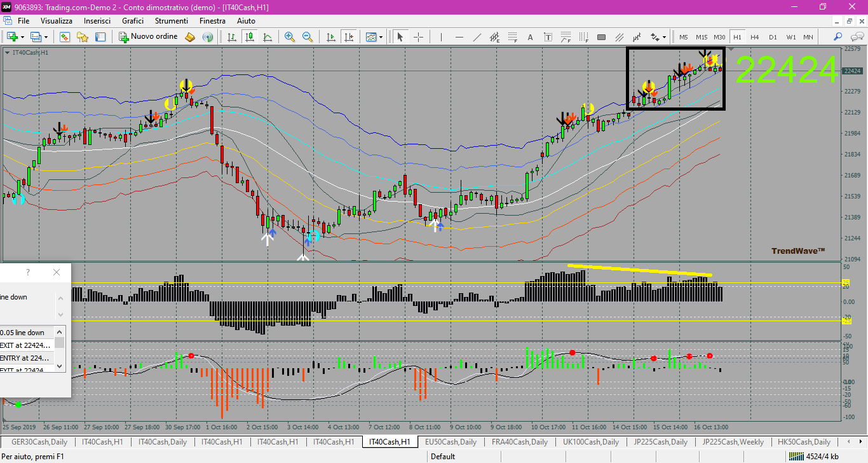Open the Visualizza menu

pos(57,21)
